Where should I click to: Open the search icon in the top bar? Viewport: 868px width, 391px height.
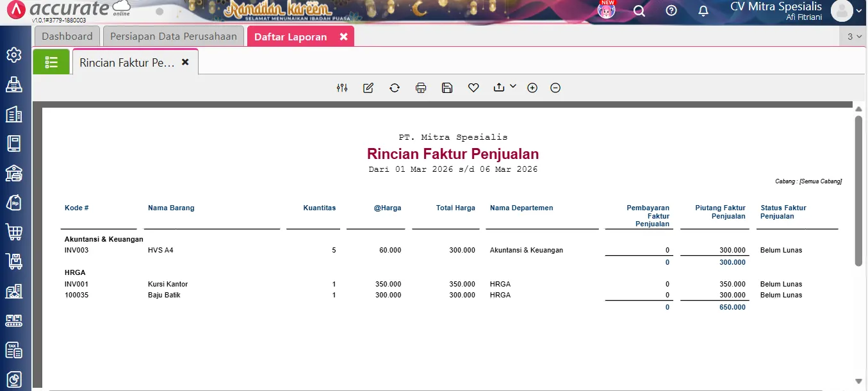coord(639,11)
